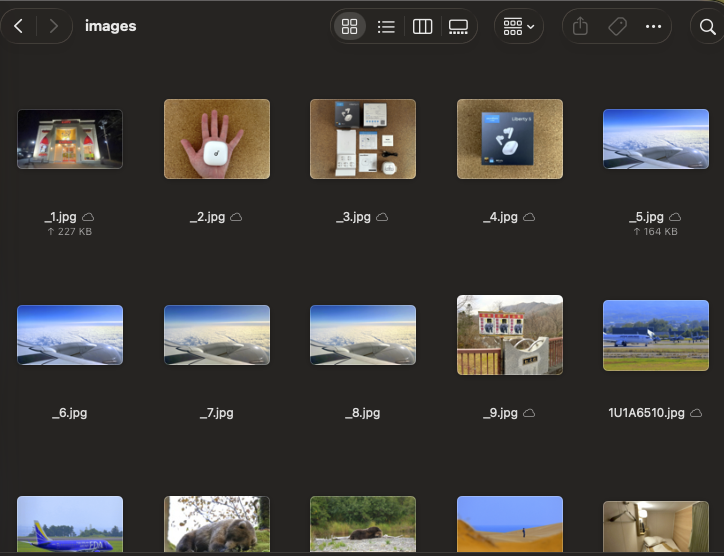Image resolution: width=724 pixels, height=556 pixels.
Task: Click the iCloud status icon beside _2.jpg
Action: coord(236,217)
